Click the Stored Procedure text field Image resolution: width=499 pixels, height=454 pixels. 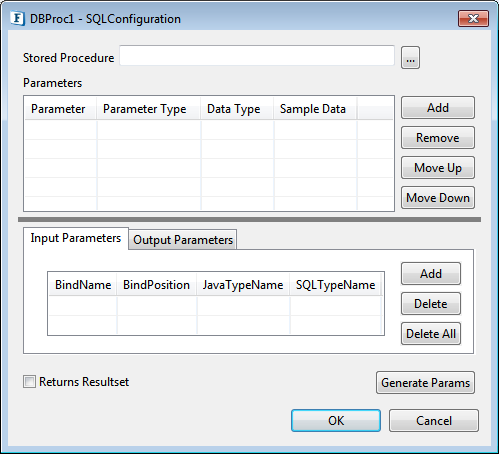(x=257, y=56)
